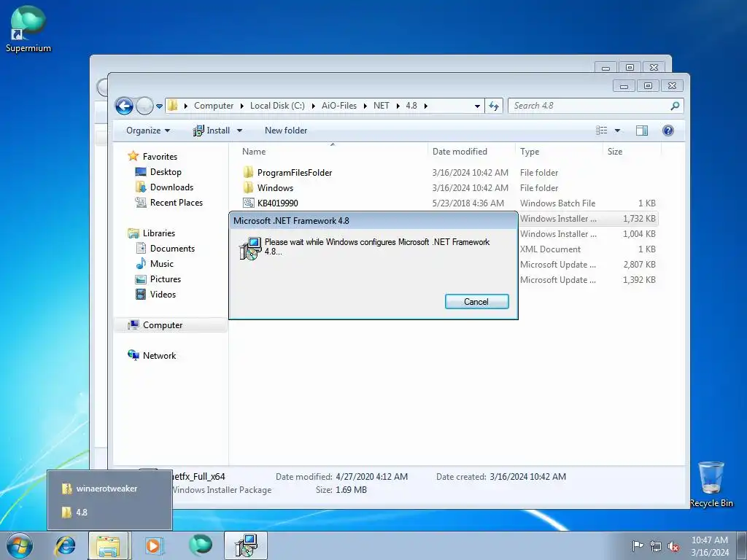Create a New folder from toolbar
Screen dimensions: 747x560
(x=286, y=131)
